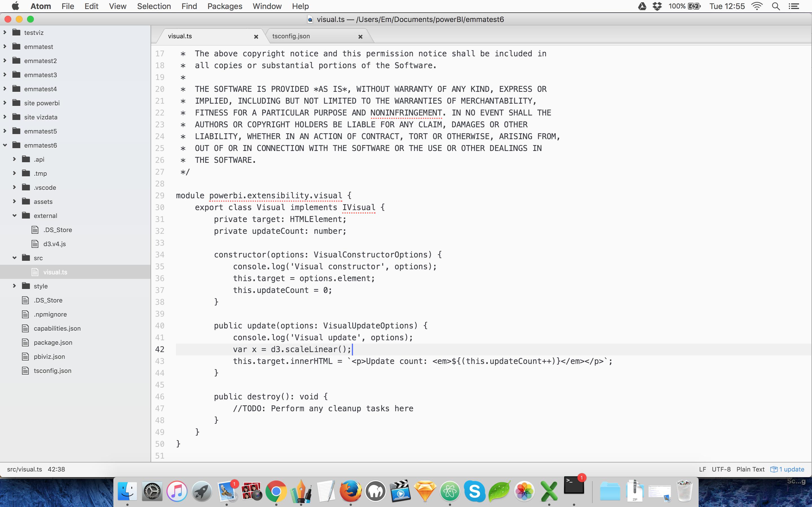The width and height of the screenshot is (812, 507).
Task: Open the WiFi indicator in menu bar
Action: click(x=759, y=6)
